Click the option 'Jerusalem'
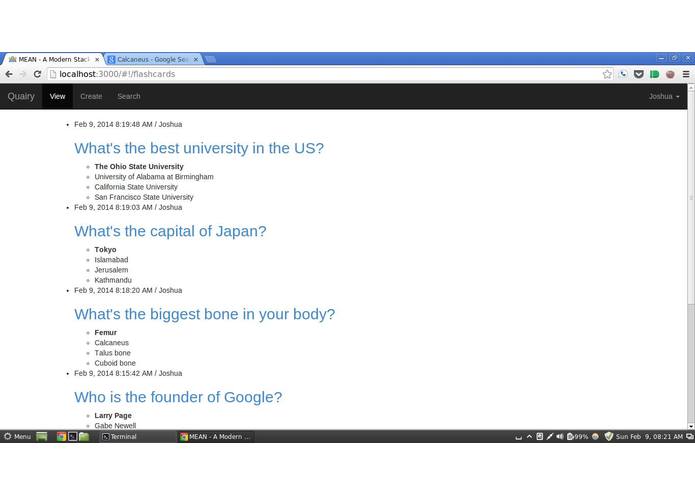 tap(111, 270)
